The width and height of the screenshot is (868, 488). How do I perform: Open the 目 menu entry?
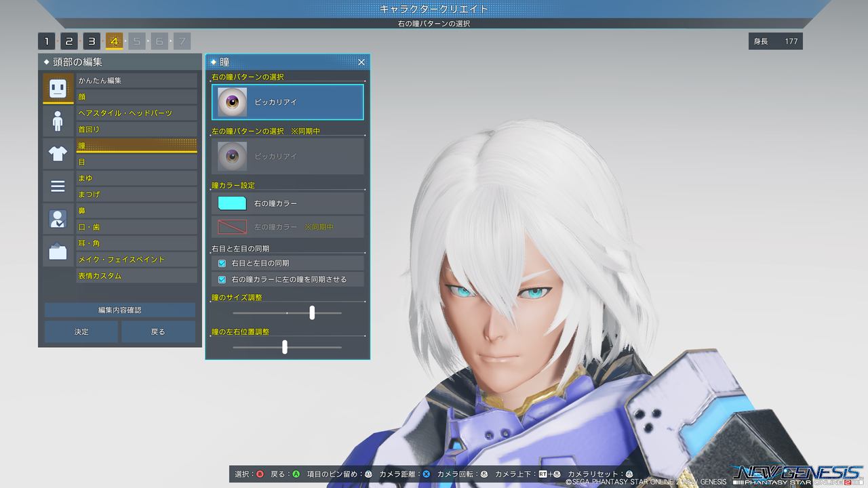tap(136, 162)
